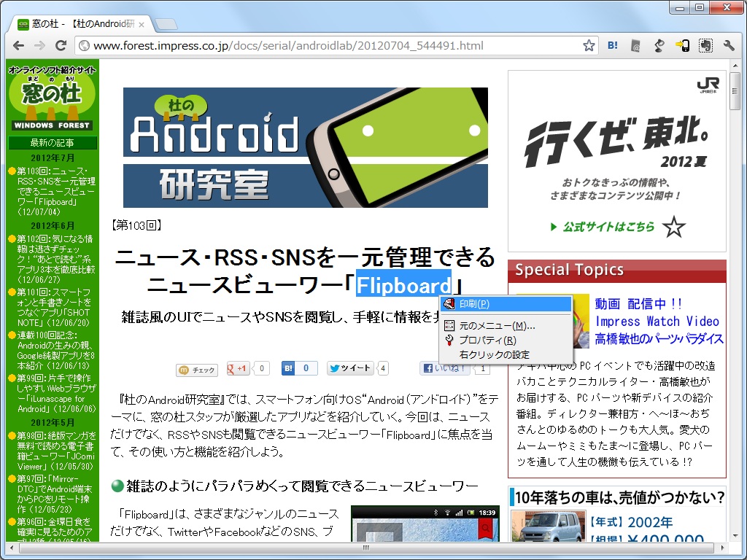Click the Hatena B! bookmark count button
The height and width of the screenshot is (560, 747).
click(299, 368)
